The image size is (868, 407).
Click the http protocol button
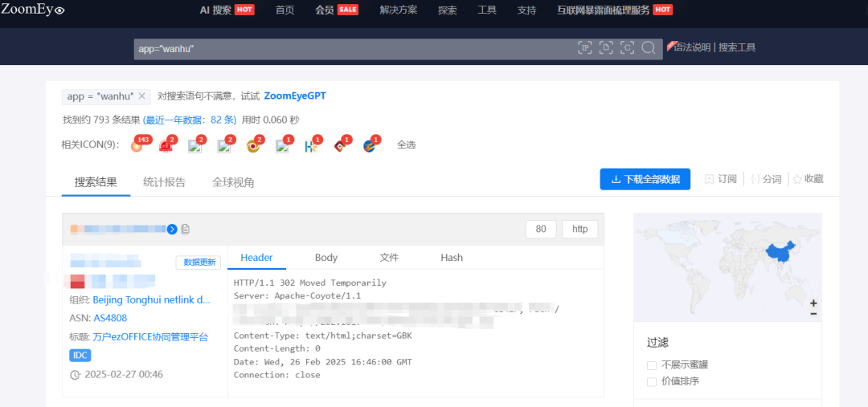[579, 229]
